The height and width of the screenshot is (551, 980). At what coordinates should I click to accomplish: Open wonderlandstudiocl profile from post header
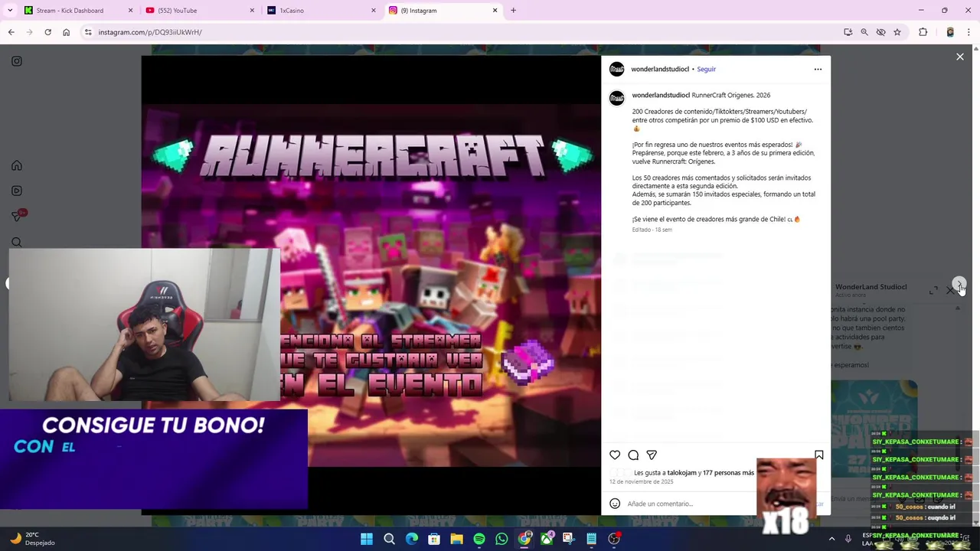[660, 69]
